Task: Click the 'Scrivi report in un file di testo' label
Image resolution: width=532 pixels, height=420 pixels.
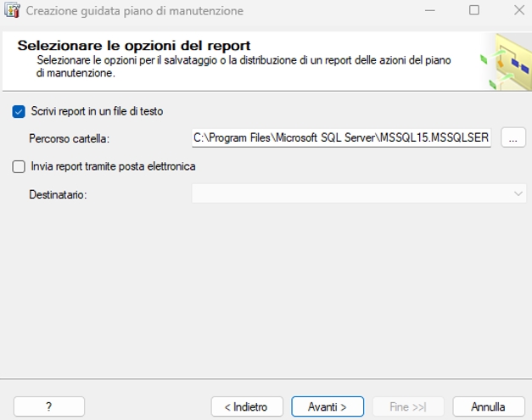Action: pos(97,111)
